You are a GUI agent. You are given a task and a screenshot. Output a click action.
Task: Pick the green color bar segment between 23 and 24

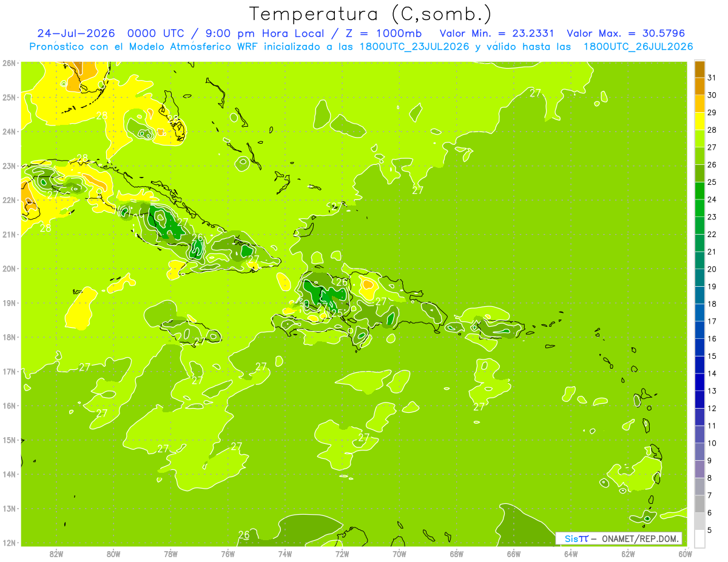pos(699,208)
